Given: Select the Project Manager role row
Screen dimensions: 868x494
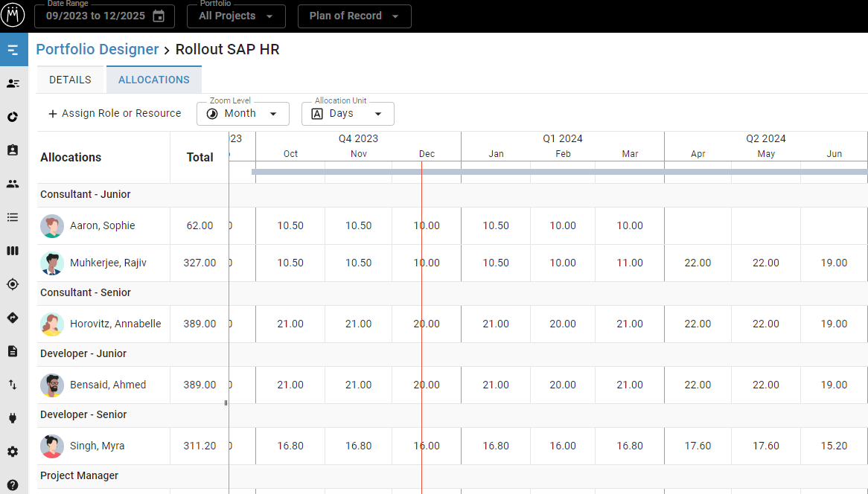Looking at the screenshot, I should (453, 475).
